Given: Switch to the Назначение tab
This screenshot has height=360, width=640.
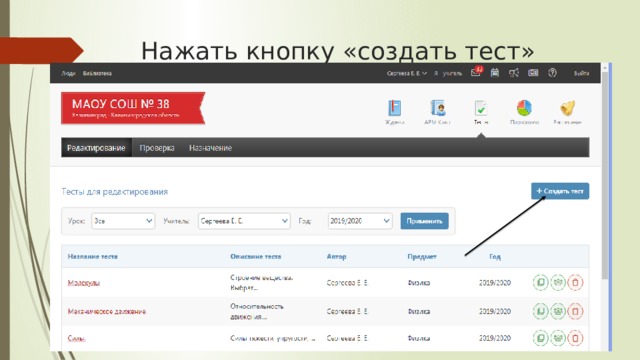Looking at the screenshot, I should [210, 148].
